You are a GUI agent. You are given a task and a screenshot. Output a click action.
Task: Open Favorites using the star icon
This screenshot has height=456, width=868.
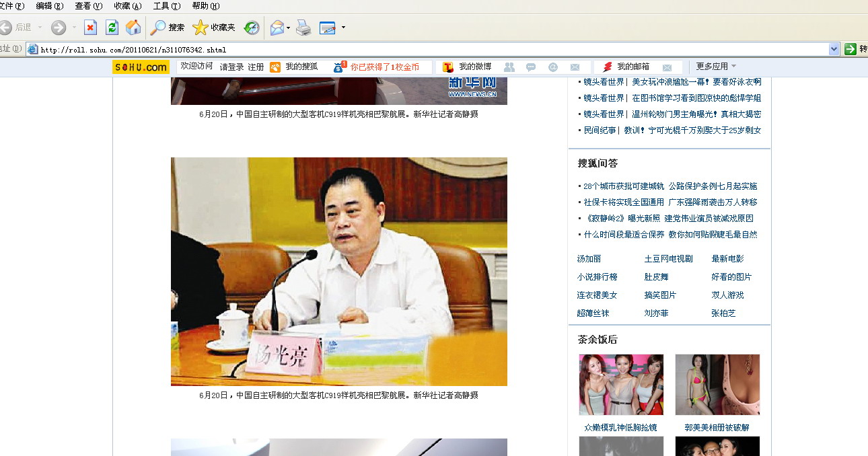[201, 28]
